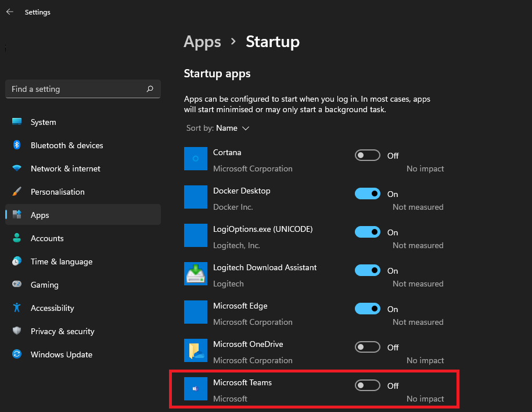Click No impact under Microsoft Teams

(425, 399)
